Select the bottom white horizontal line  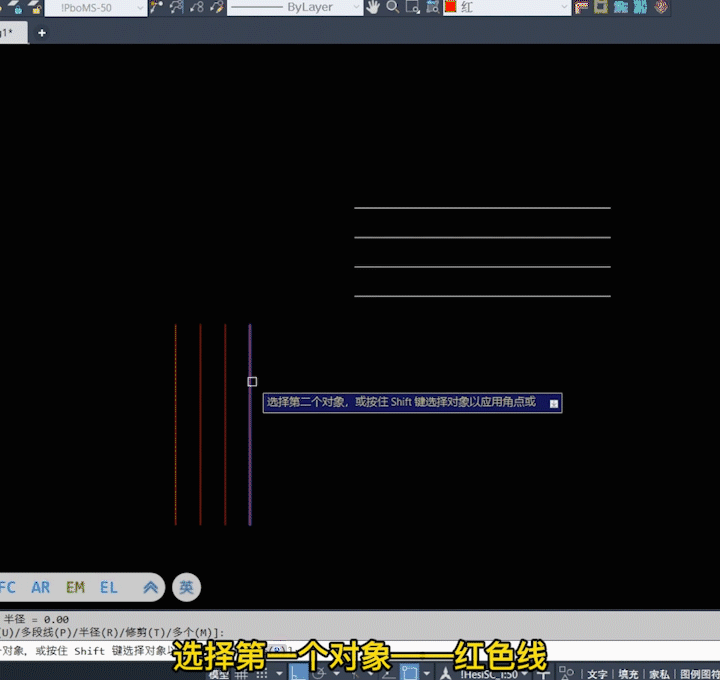(x=482, y=296)
